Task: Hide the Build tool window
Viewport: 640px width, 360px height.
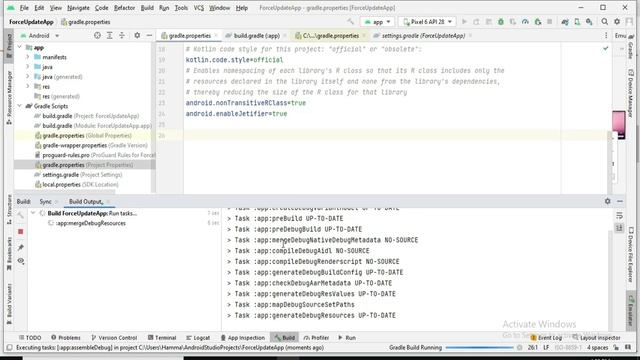Action: click(620, 201)
